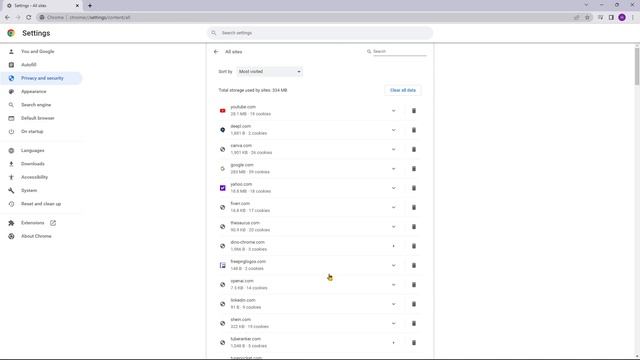Viewport: 640px width, 360px height.
Task: Select Privacy and security in sidebar
Action: (x=41, y=78)
